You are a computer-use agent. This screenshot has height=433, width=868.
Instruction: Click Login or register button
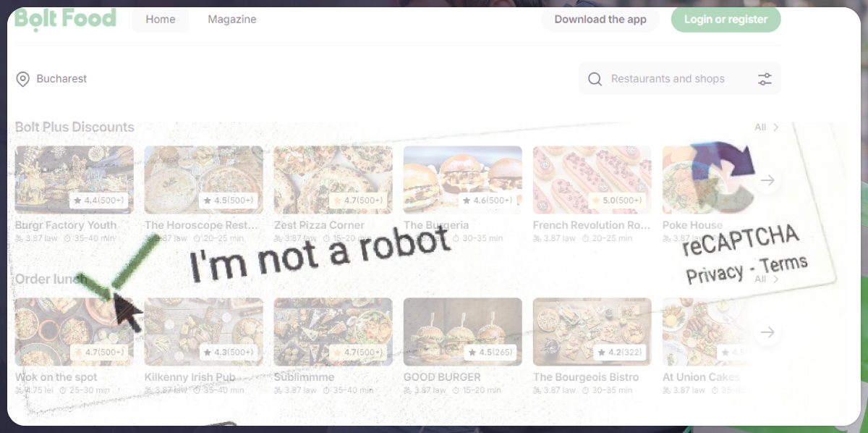pos(726,20)
